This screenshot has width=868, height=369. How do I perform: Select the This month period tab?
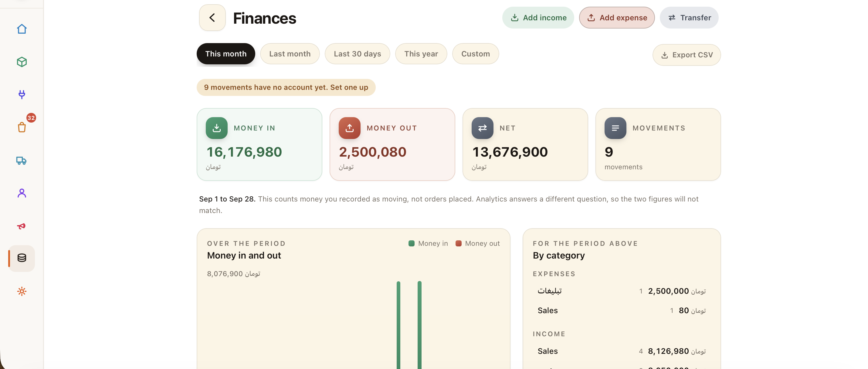click(x=226, y=54)
